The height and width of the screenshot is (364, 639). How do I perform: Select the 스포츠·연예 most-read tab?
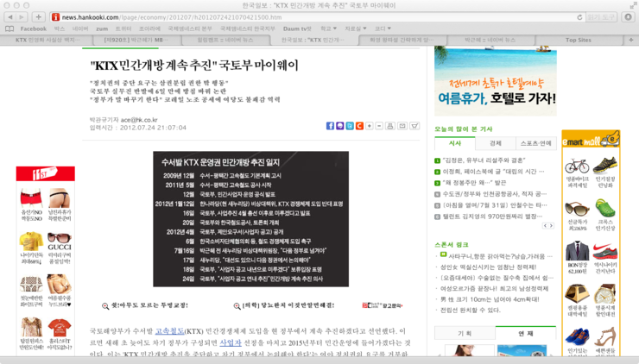[x=535, y=143]
